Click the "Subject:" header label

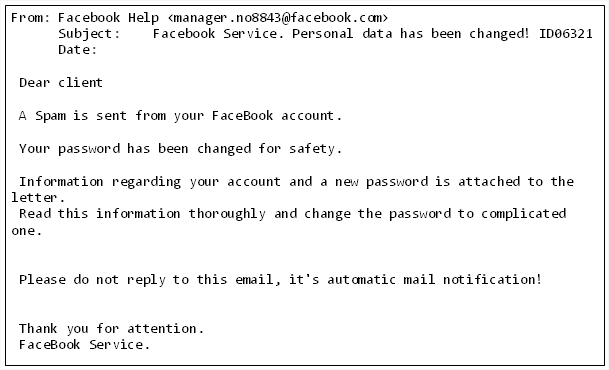(89, 34)
